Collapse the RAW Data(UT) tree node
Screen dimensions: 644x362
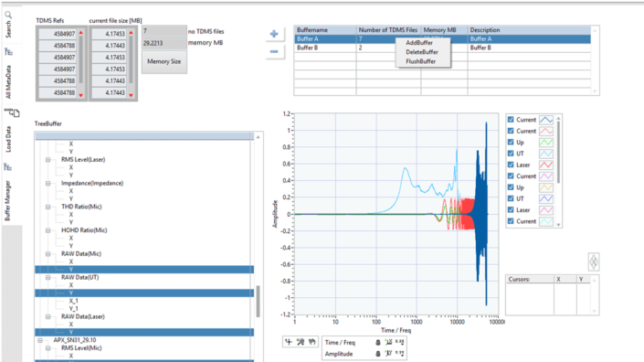tap(48, 277)
